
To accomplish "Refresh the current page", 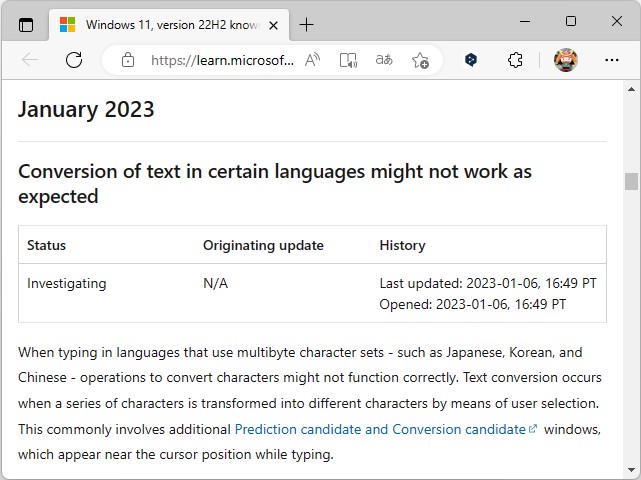I will tap(74, 60).
